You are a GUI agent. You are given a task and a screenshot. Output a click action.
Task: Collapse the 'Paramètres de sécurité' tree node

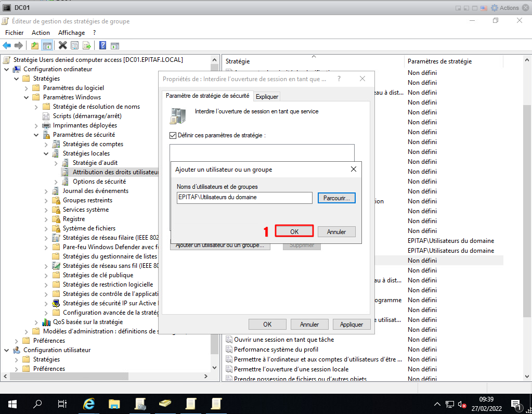(36, 135)
